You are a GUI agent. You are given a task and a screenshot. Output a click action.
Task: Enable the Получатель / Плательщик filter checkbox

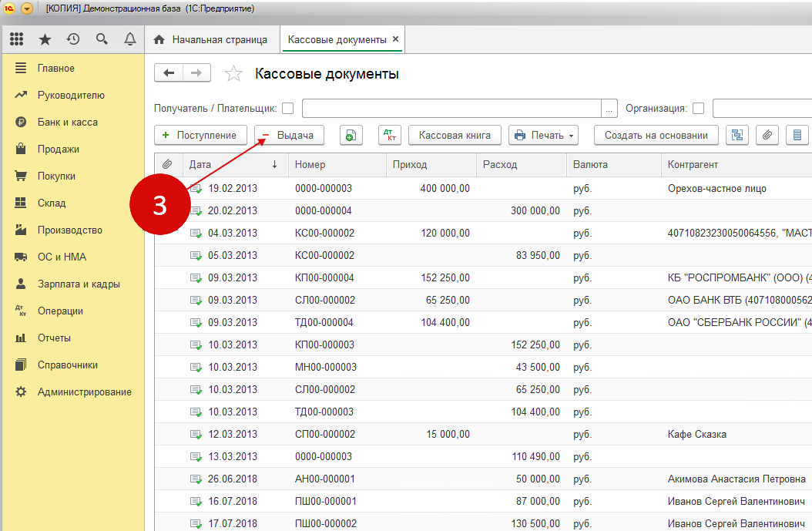click(288, 109)
